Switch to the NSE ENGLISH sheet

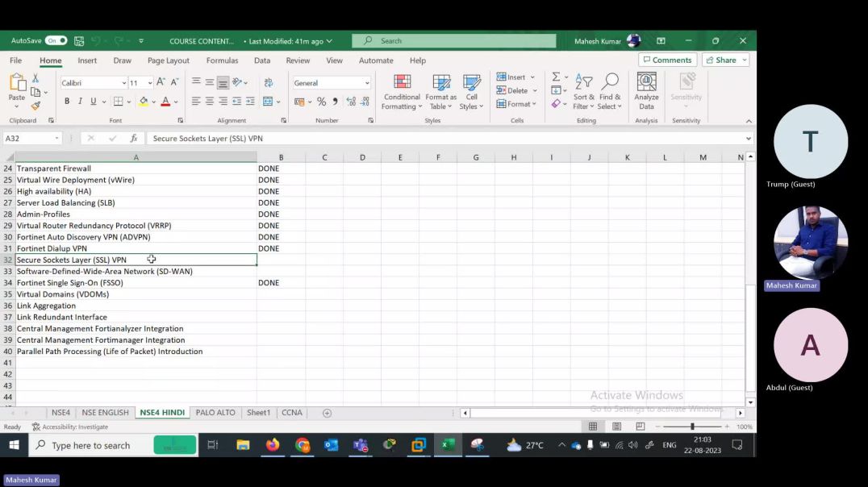click(x=105, y=413)
